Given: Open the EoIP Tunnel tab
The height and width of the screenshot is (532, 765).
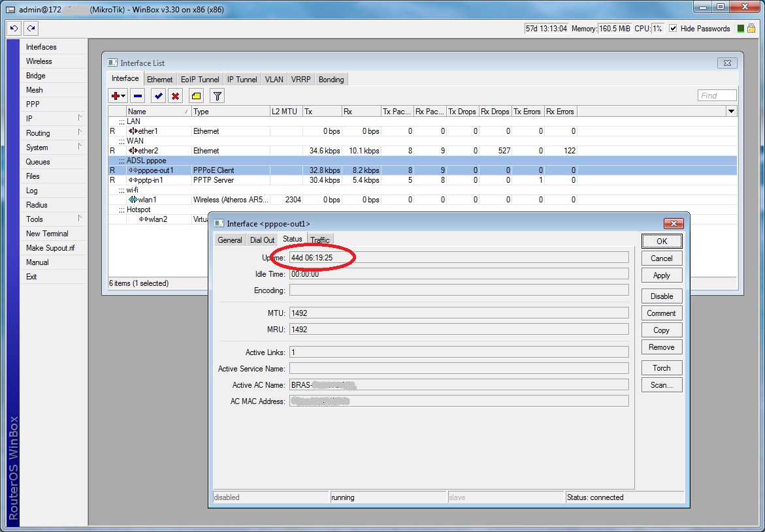Looking at the screenshot, I should point(200,80).
